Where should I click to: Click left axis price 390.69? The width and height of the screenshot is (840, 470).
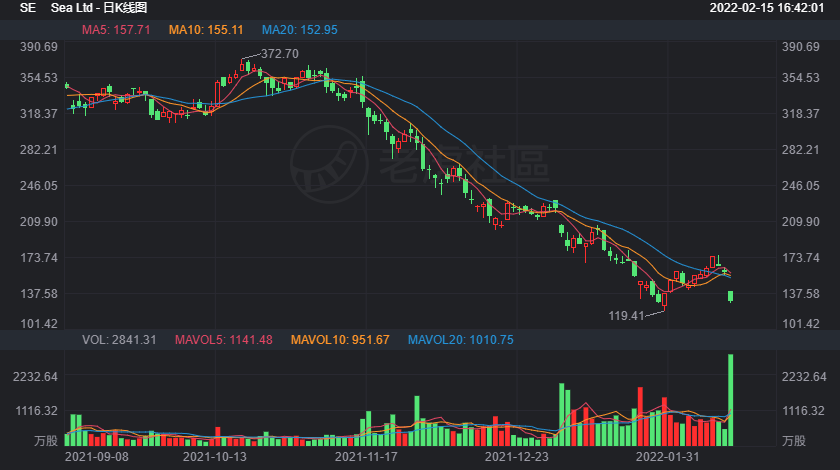[39, 47]
